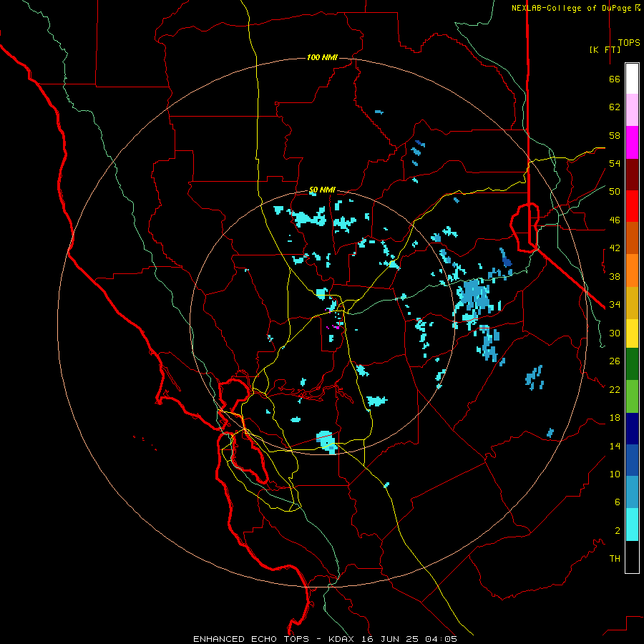Click the "46" legend value
This screenshot has height=644, width=644.
(615, 220)
